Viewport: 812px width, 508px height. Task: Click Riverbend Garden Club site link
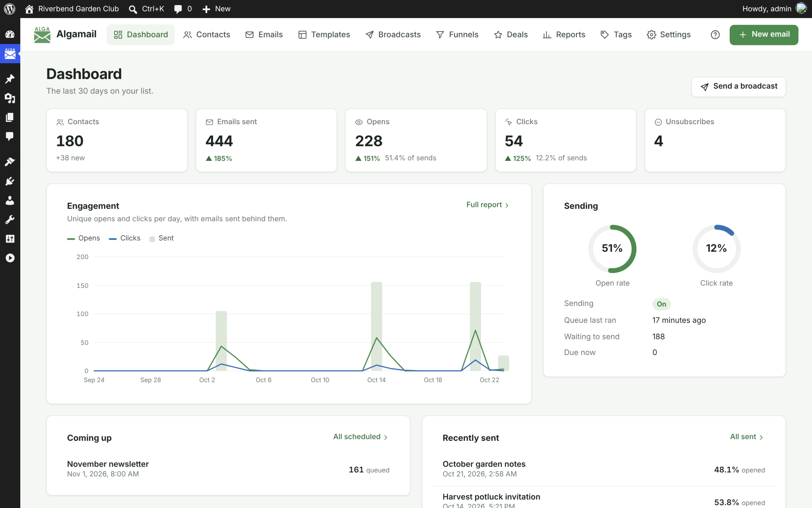(72, 9)
